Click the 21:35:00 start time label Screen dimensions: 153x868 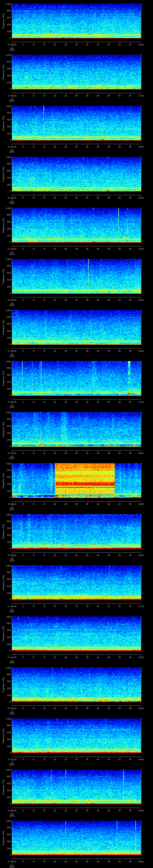pyautogui.click(x=12, y=351)
